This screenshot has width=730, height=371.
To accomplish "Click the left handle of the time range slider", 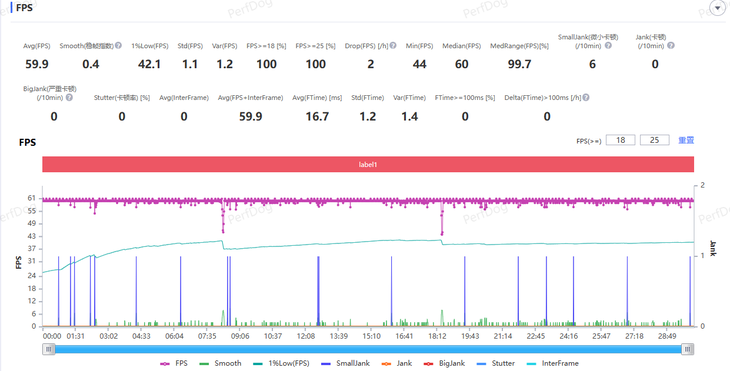I will [48, 349].
